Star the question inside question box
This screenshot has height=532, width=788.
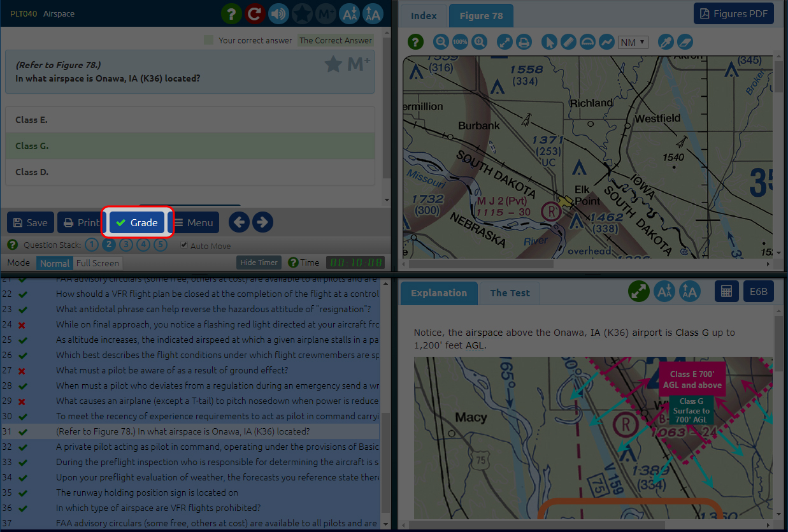[333, 64]
